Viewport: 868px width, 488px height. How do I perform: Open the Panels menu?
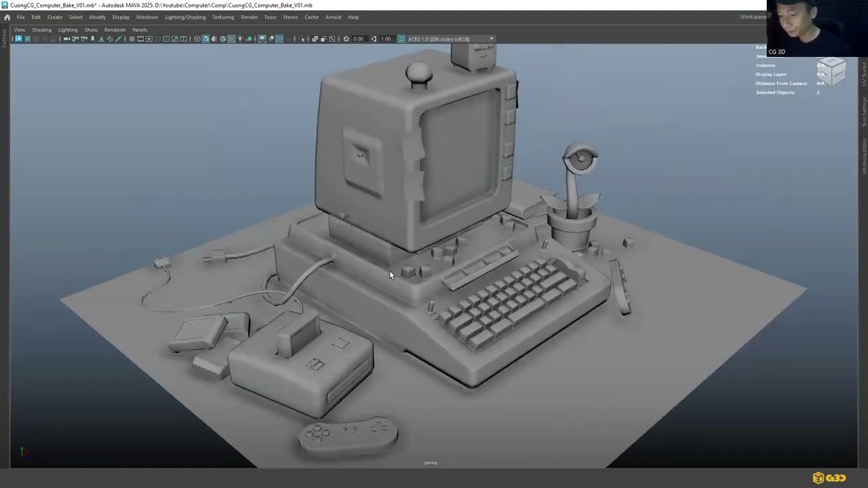(140, 30)
